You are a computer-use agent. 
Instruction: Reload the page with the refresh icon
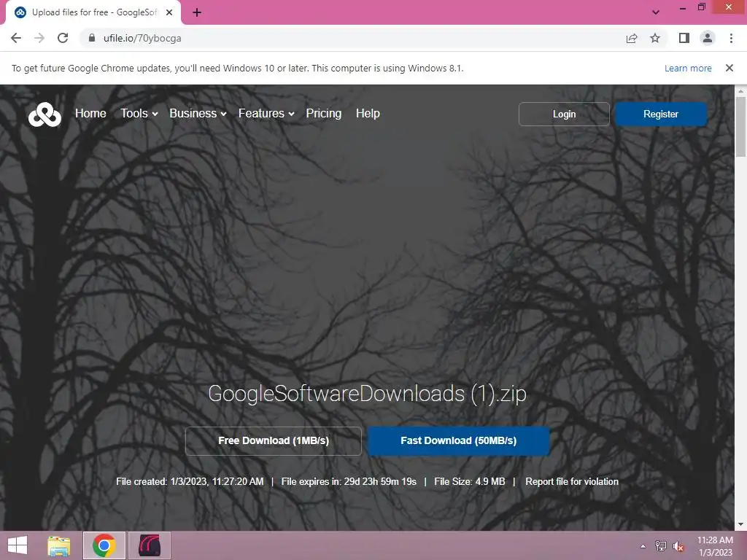63,38
